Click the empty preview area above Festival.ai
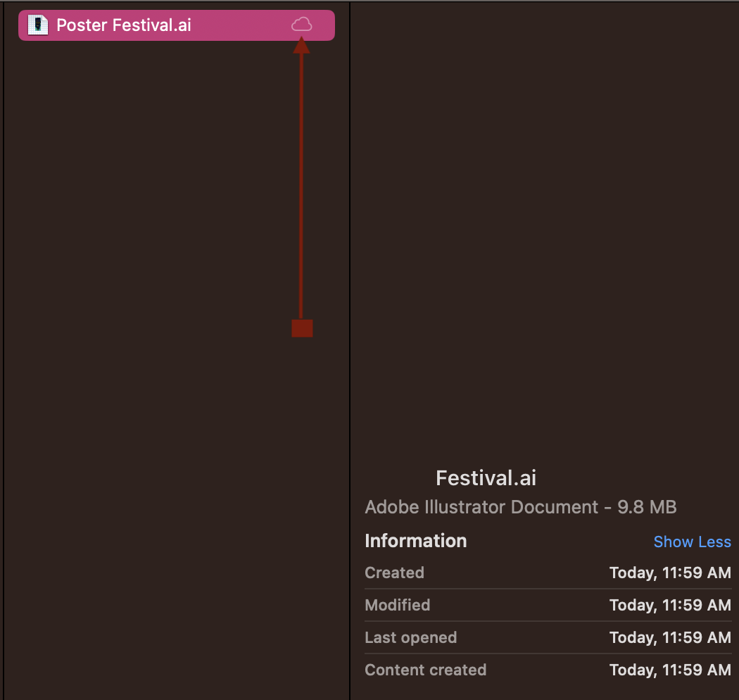This screenshot has width=739, height=700. pyautogui.click(x=542, y=232)
